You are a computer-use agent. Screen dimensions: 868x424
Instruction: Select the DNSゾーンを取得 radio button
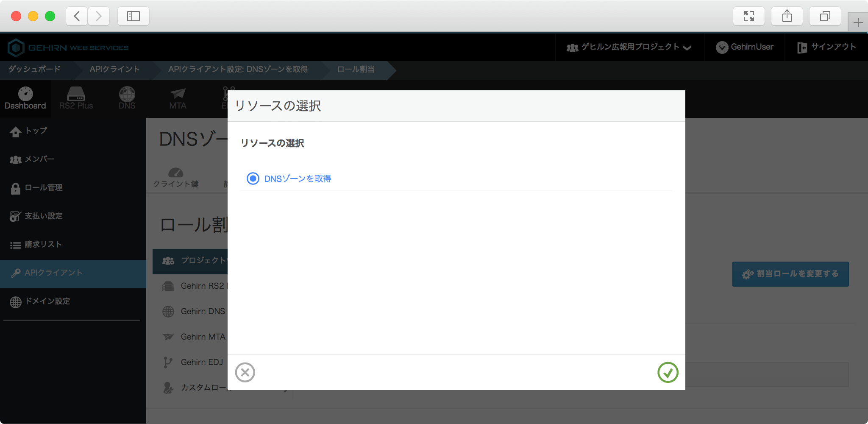coord(253,179)
